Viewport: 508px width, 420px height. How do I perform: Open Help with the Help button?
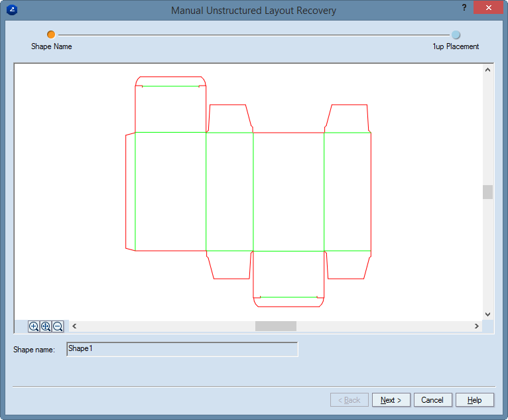[474, 400]
